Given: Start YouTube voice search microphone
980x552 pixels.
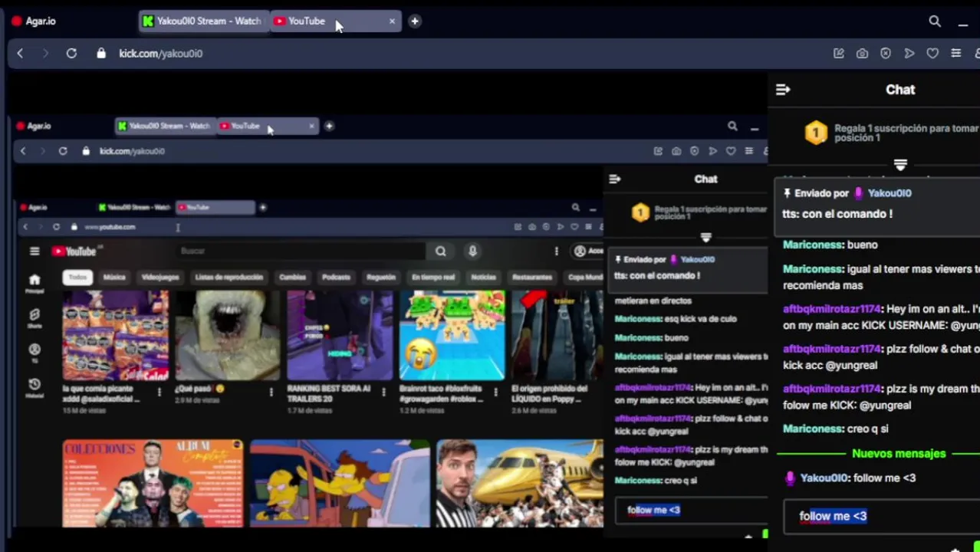Looking at the screenshot, I should (472, 251).
